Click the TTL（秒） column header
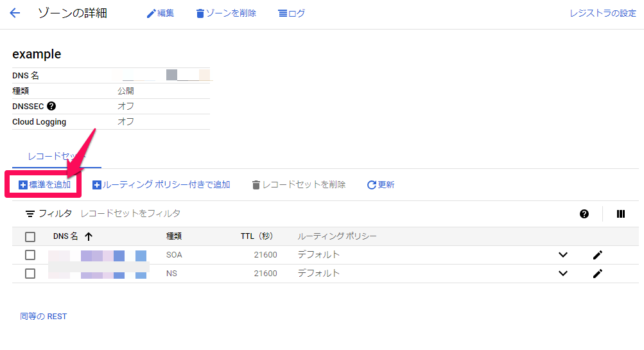 (x=257, y=236)
